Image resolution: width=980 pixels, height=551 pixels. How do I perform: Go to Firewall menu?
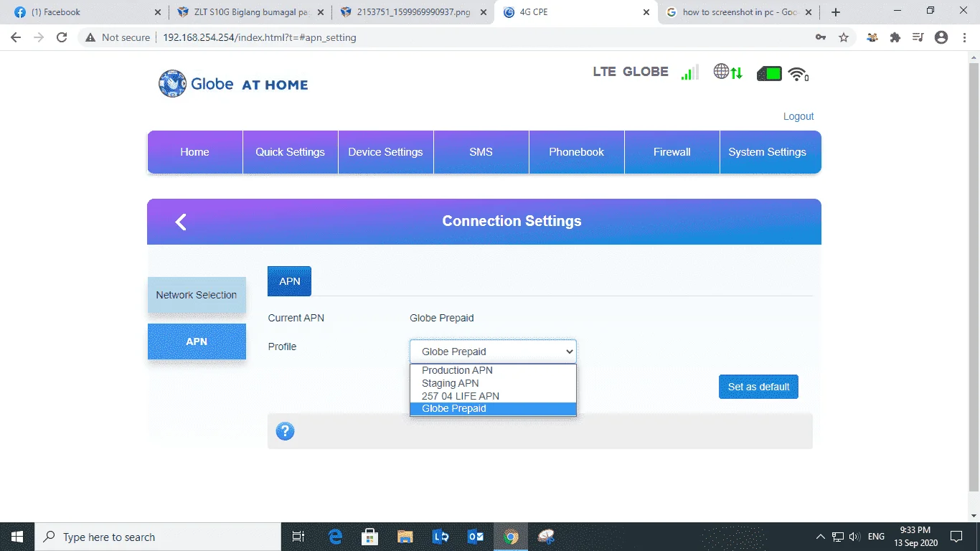tap(672, 152)
